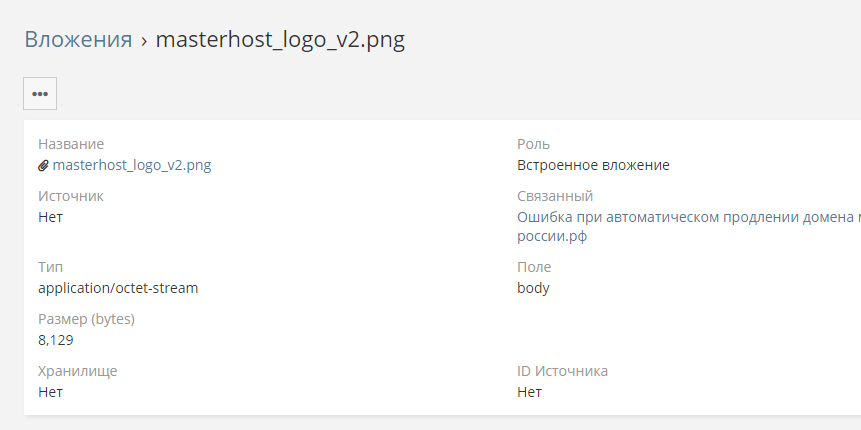Click the breadcrumb separator arrow
The width and height of the screenshot is (861, 430).
(x=144, y=40)
